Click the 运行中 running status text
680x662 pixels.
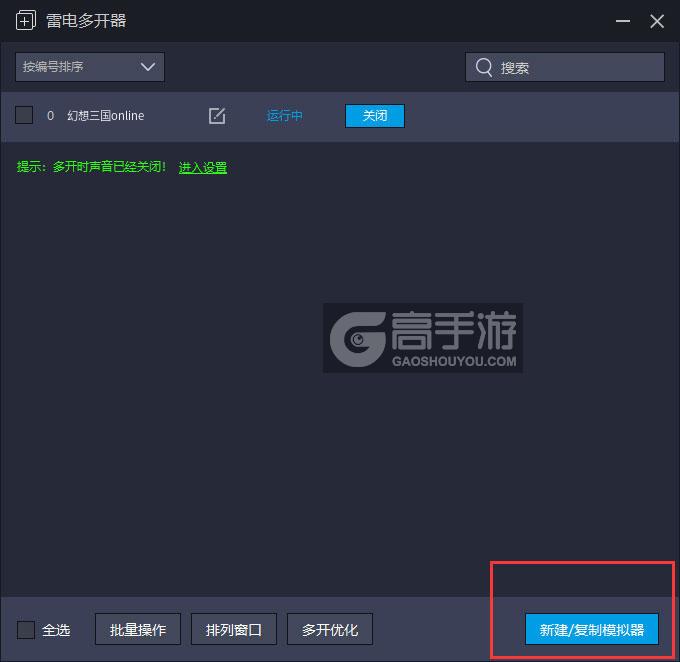pyautogui.click(x=284, y=116)
